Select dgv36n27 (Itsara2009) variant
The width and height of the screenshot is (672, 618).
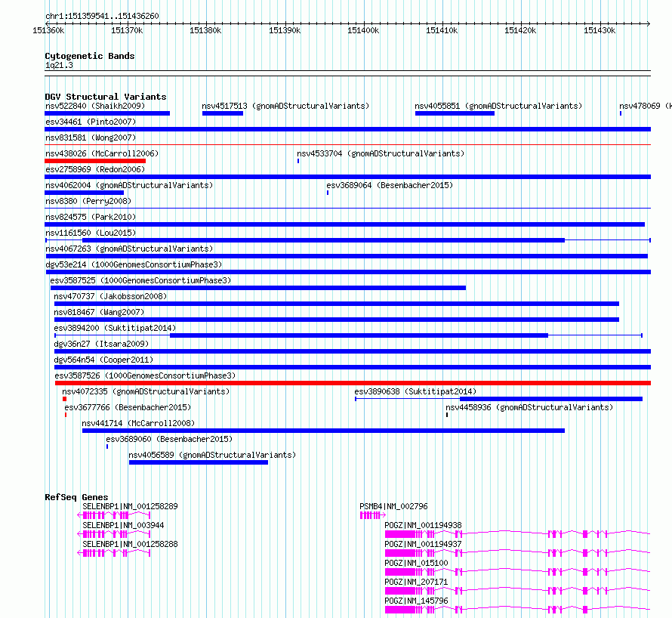(x=101, y=344)
